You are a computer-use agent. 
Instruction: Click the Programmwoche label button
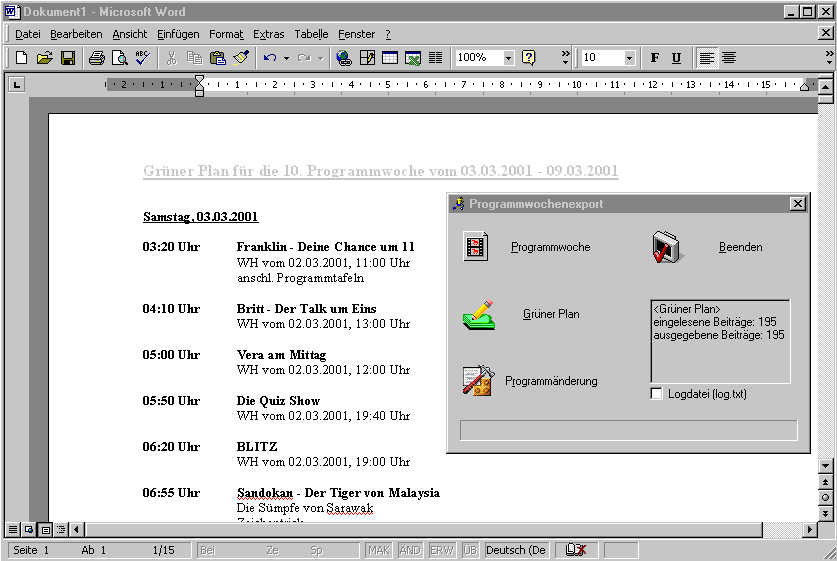[x=550, y=247]
